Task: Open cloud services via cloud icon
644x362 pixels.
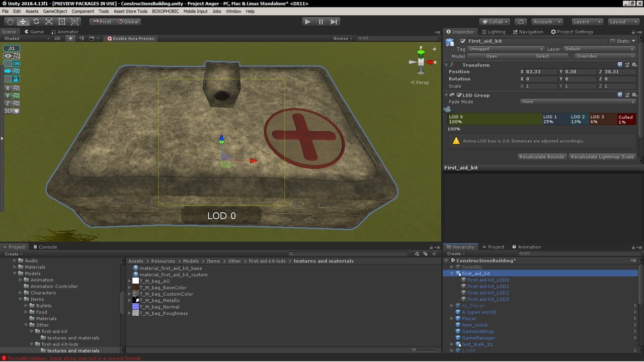Action: pyautogui.click(x=521, y=22)
